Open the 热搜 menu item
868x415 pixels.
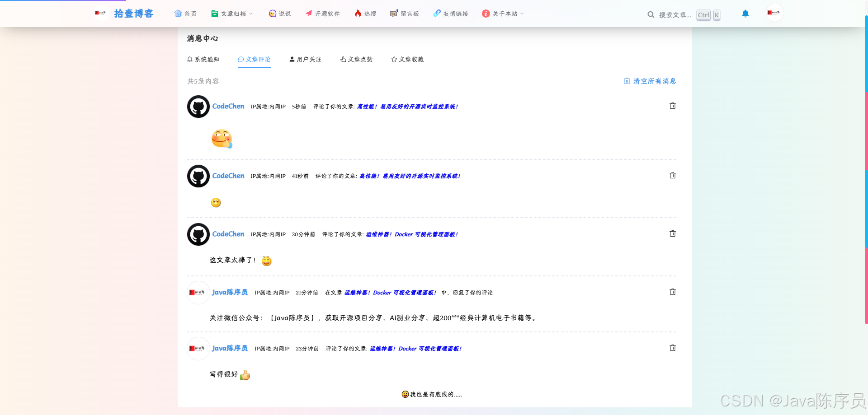click(x=365, y=14)
